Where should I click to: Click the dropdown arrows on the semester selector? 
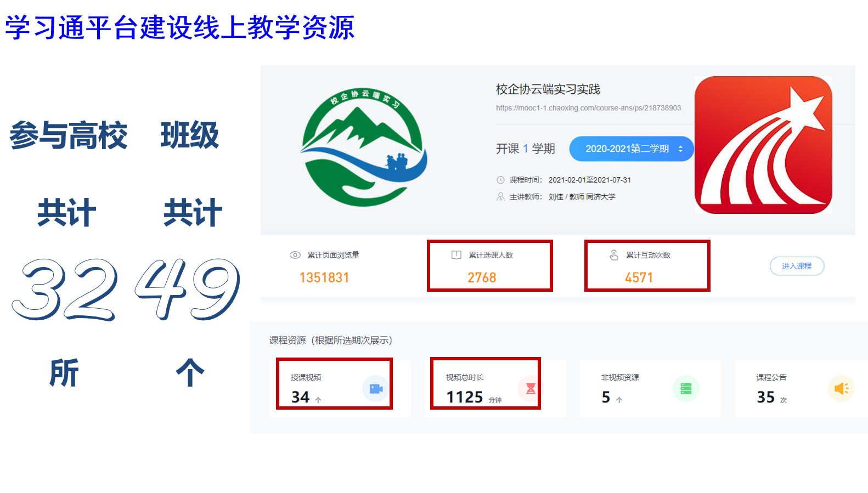pyautogui.click(x=681, y=149)
